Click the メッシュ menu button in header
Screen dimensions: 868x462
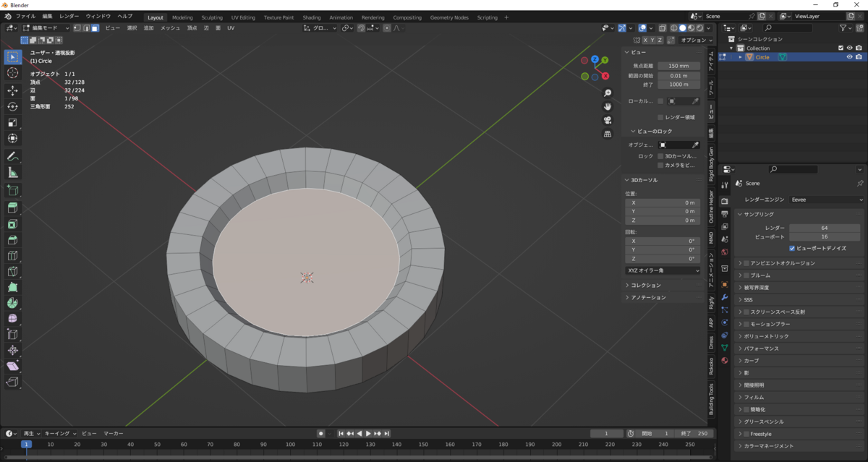[170, 28]
